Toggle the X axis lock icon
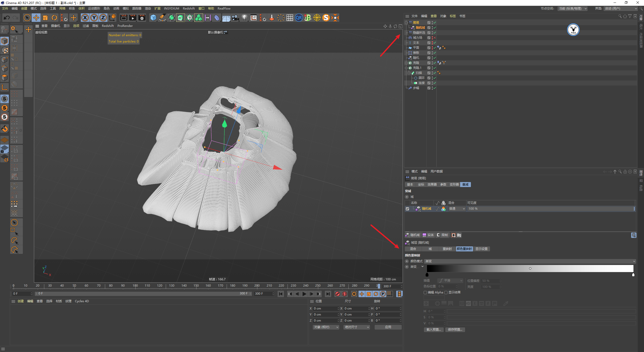The height and width of the screenshot is (352, 644). [x=85, y=18]
